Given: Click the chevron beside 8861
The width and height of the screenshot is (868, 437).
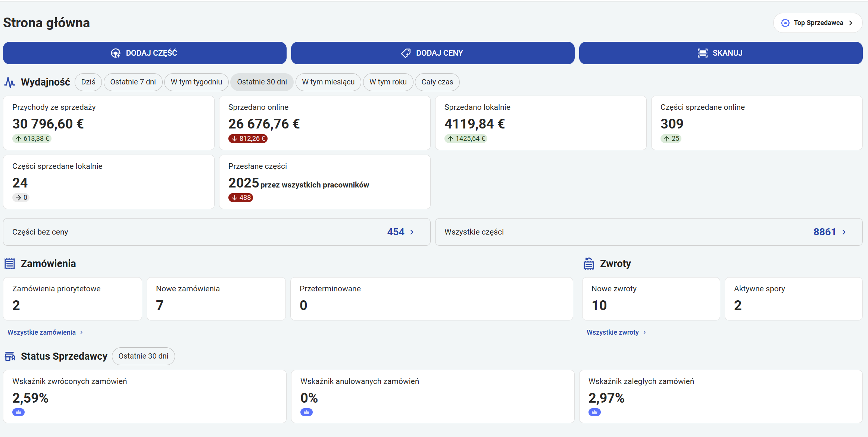Looking at the screenshot, I should 844,232.
